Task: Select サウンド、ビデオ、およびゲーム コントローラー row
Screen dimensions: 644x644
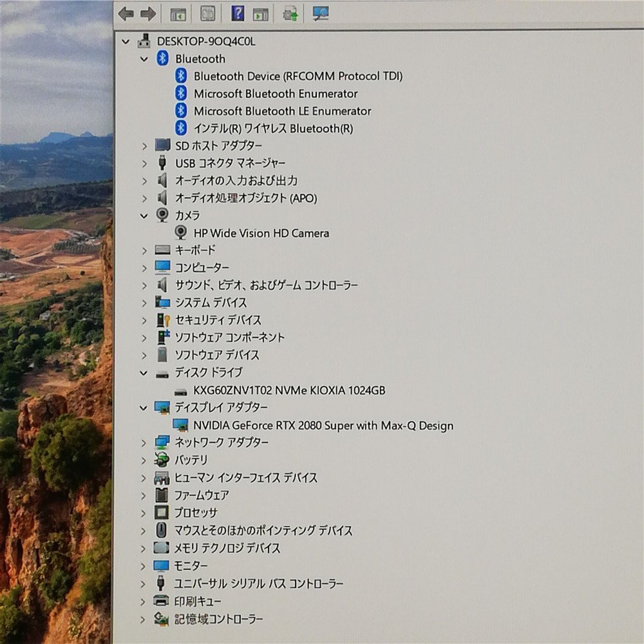Action: click(267, 285)
